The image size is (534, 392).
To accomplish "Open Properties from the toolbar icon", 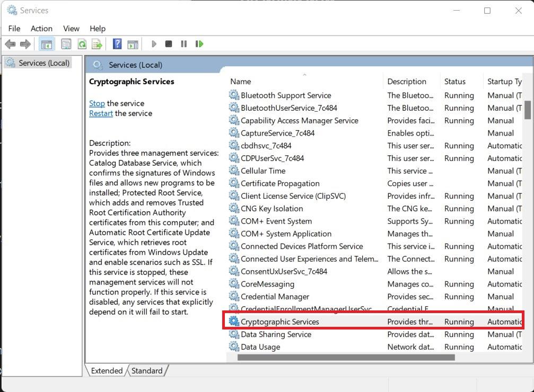I will [66, 44].
